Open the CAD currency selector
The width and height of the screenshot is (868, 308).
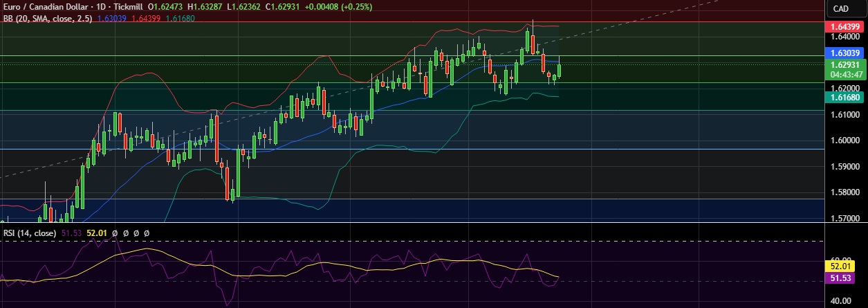(840, 9)
